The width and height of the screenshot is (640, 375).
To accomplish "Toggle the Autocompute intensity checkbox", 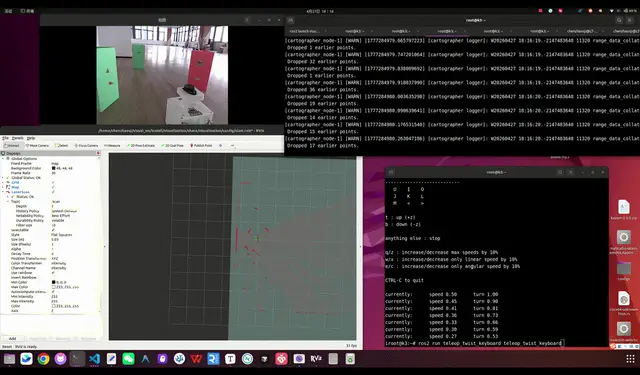I will click(x=53, y=292).
